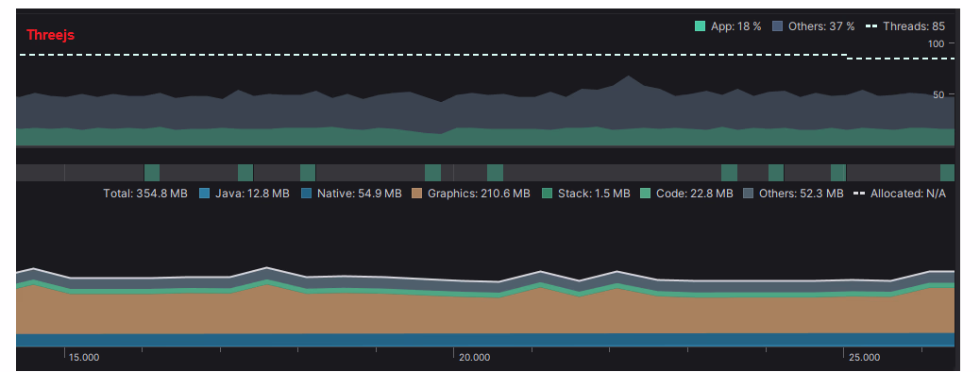
Task: Click the 'Graphics: 210.6 MB' text
Action: (x=480, y=194)
